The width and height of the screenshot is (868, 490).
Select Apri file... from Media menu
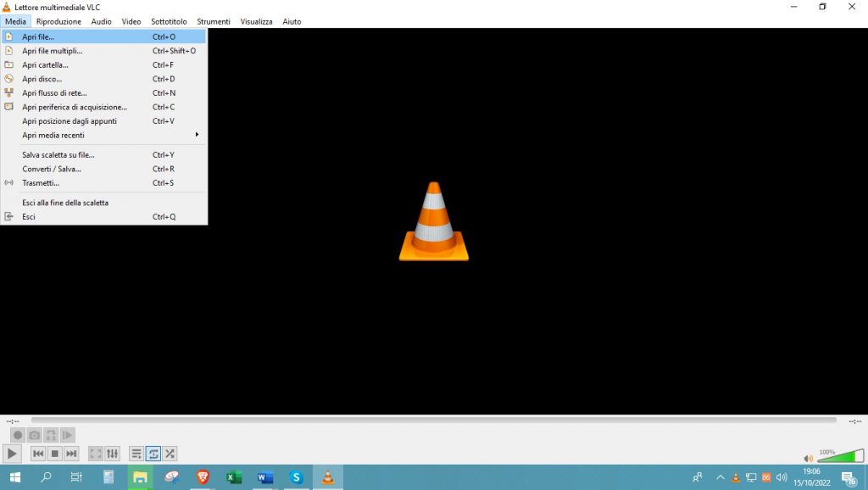pyautogui.click(x=38, y=36)
